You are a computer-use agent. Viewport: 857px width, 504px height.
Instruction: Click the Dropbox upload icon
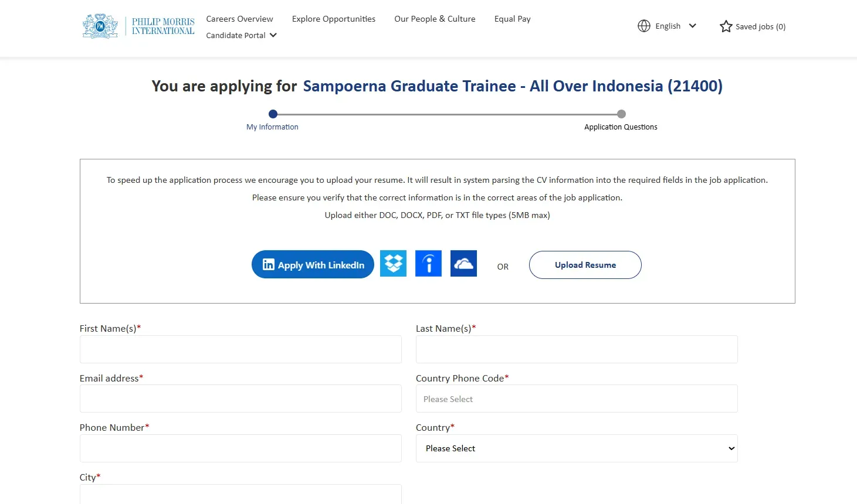(x=393, y=263)
